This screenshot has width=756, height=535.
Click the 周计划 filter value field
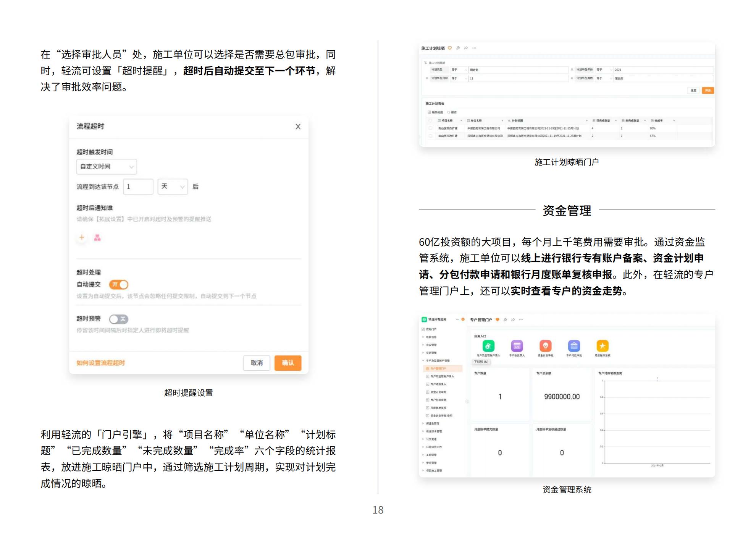519,70
